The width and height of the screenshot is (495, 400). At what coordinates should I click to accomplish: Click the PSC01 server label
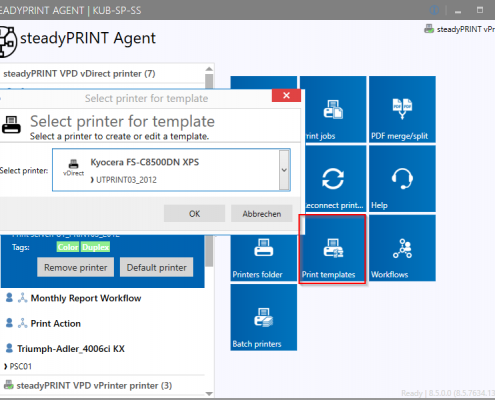click(20, 366)
